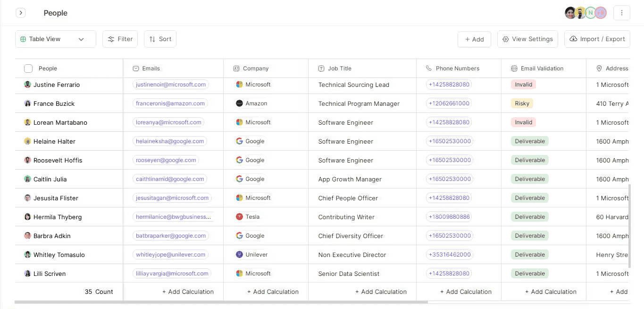The height and width of the screenshot is (309, 644).
Task: Click Add Calculation under the Emails column
Action: click(x=188, y=292)
